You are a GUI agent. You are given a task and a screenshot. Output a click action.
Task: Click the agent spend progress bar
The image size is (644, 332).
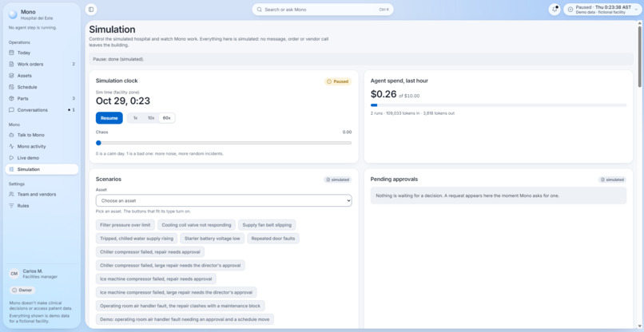[x=499, y=105]
